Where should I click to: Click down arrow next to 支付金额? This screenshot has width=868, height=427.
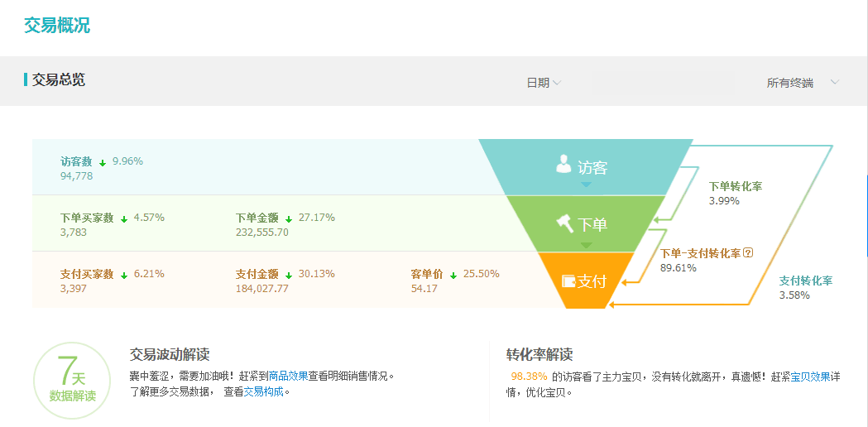tap(289, 276)
